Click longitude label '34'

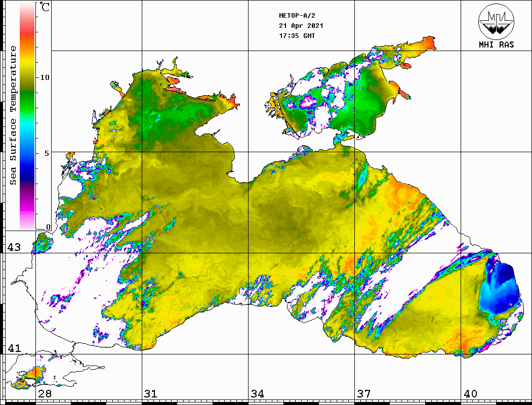[258, 394]
